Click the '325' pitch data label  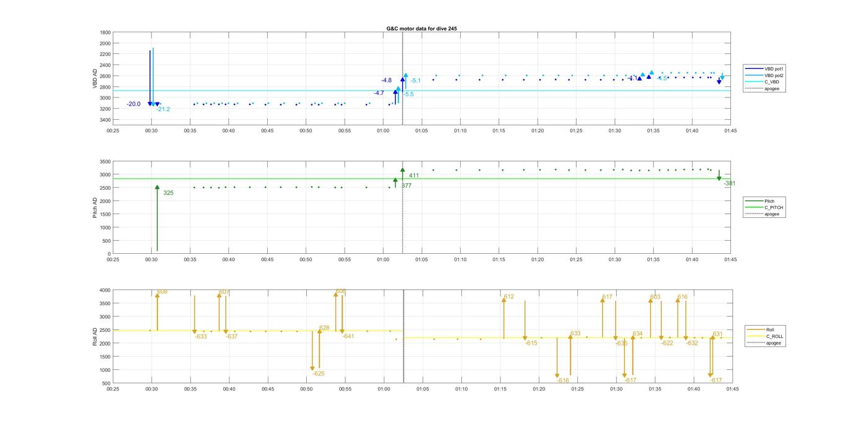pos(169,193)
